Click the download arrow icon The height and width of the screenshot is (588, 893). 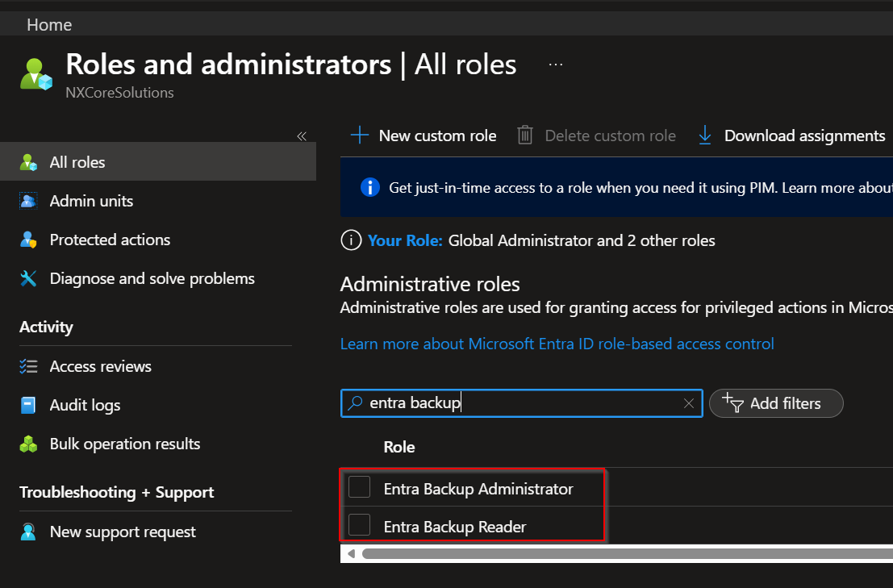(x=704, y=136)
